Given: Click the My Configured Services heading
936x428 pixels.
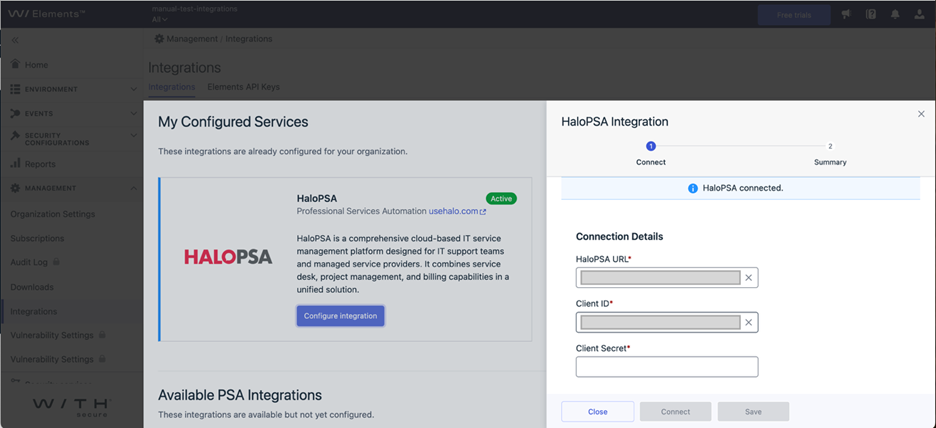Looking at the screenshot, I should click(x=233, y=122).
